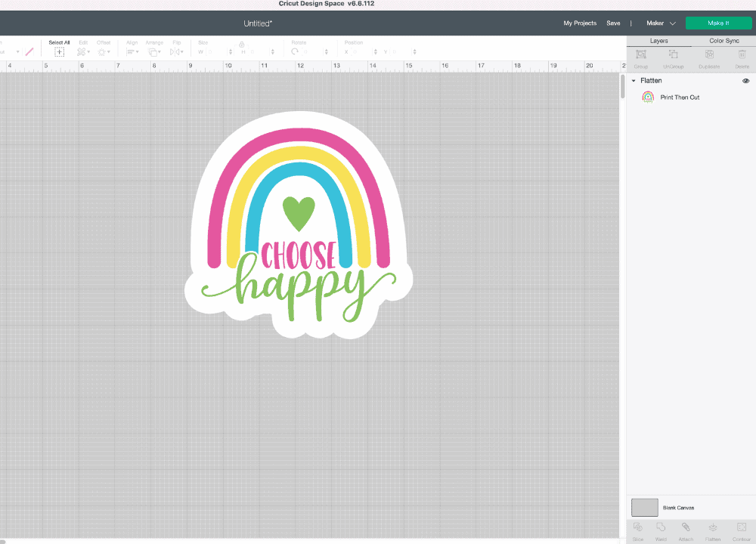The height and width of the screenshot is (544, 756).
Task: Click the Attach paperclip icon
Action: 686,527
